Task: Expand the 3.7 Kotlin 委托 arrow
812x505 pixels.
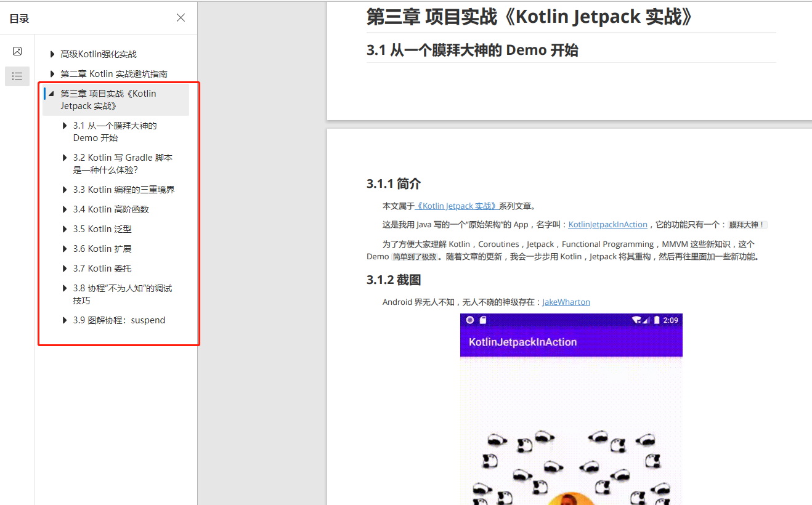Action: 65,269
